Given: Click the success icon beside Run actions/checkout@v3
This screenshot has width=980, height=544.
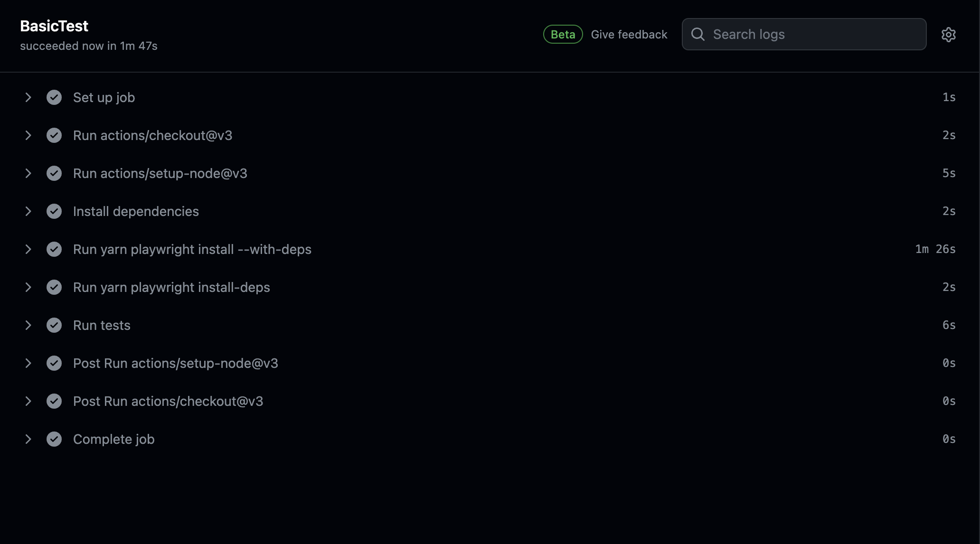Looking at the screenshot, I should click(54, 135).
